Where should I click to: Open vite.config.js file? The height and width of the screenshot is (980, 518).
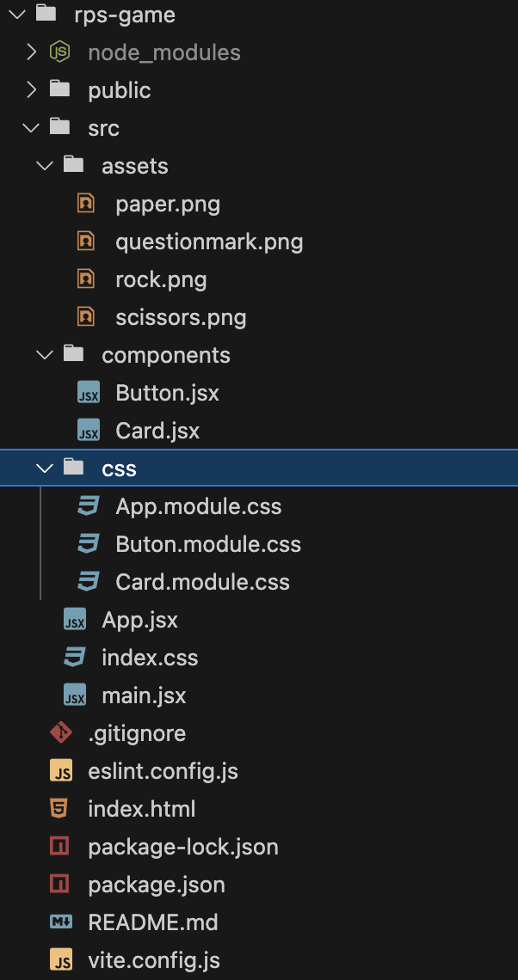[154, 960]
